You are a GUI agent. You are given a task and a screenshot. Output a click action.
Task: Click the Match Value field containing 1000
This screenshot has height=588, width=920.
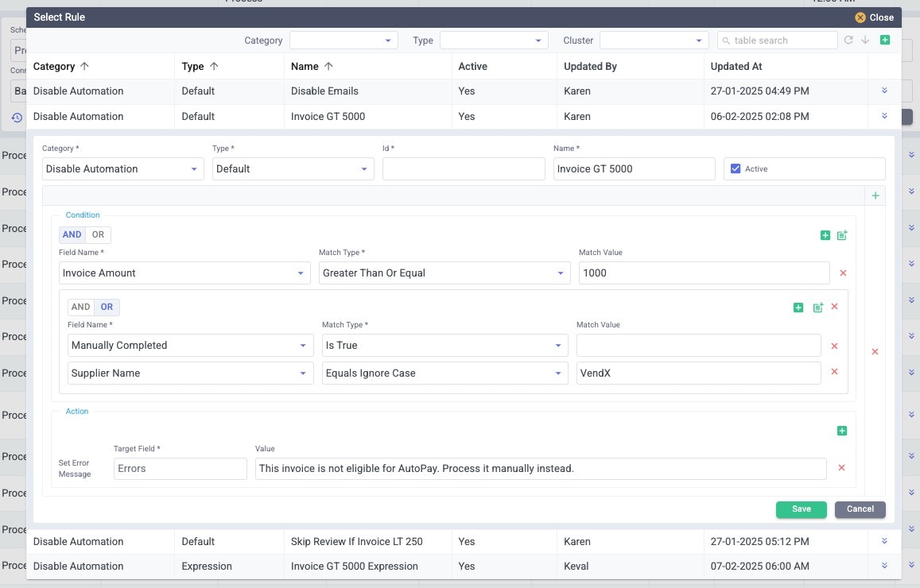click(x=704, y=273)
